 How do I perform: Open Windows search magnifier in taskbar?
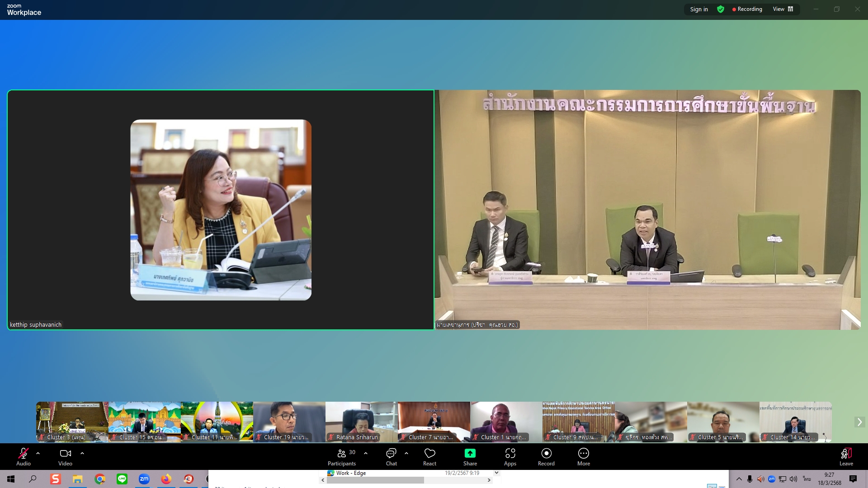(x=33, y=479)
